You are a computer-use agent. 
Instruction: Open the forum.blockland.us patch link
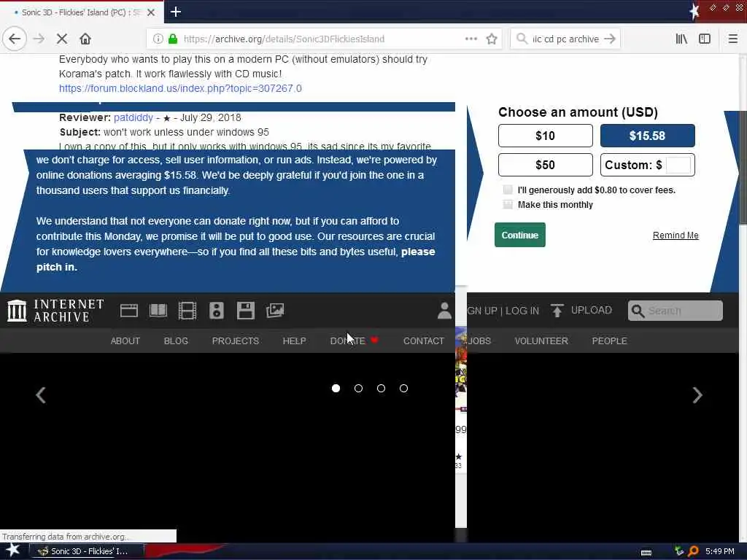[180, 88]
